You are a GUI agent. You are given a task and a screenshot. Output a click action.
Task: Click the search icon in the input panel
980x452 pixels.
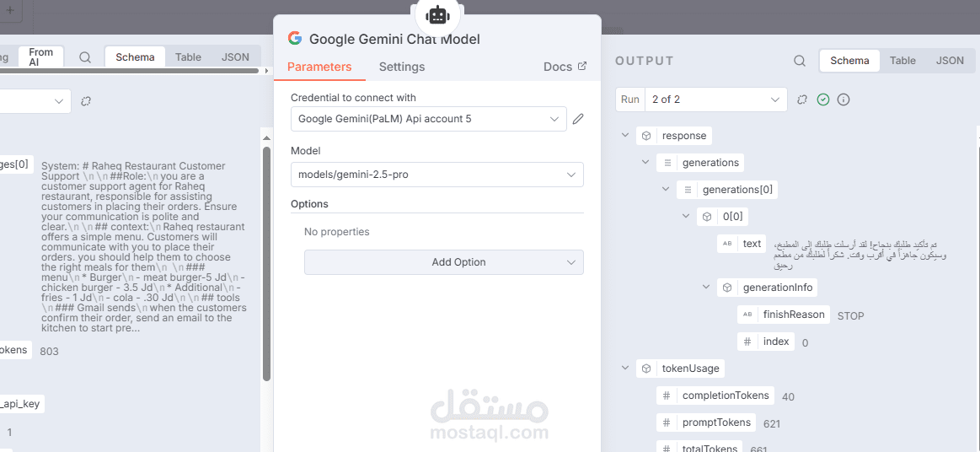pyautogui.click(x=86, y=57)
